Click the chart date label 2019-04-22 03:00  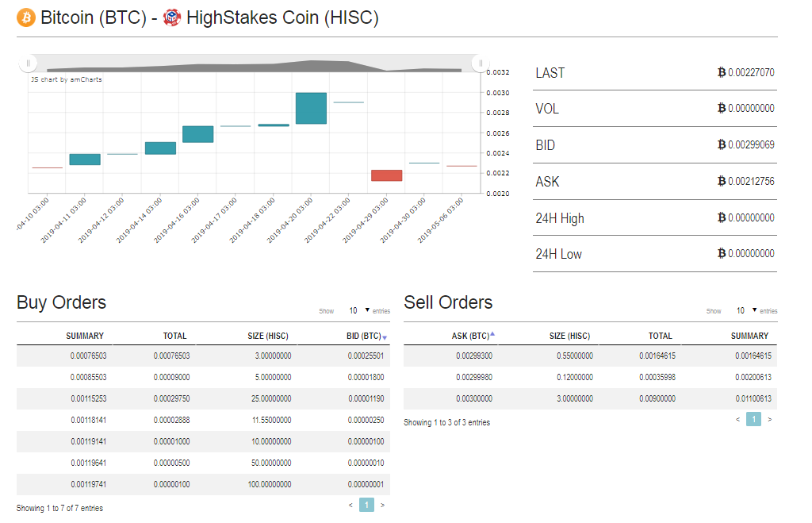click(327, 220)
